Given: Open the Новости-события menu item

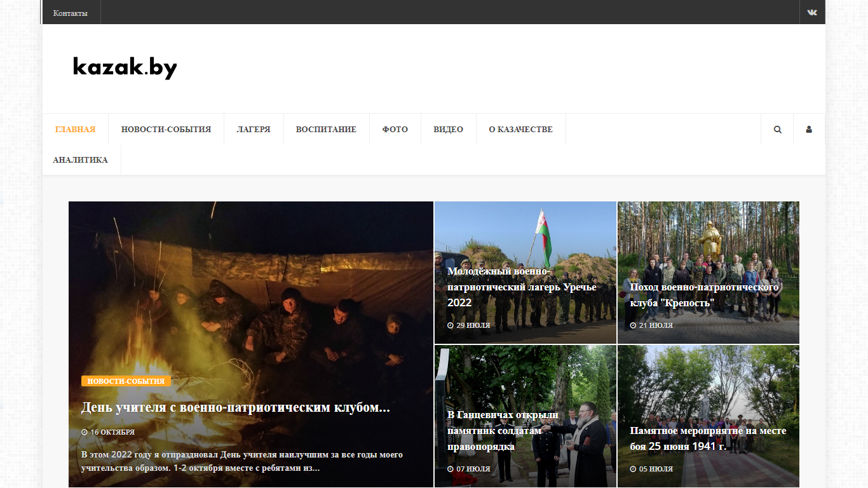Looking at the screenshot, I should pos(166,129).
